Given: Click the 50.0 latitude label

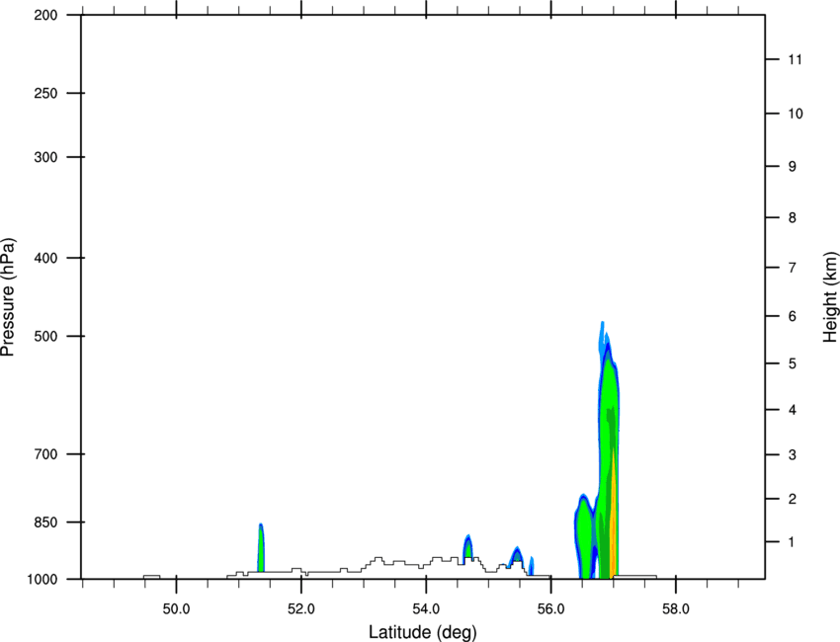Looking at the screenshot, I should [x=176, y=608].
